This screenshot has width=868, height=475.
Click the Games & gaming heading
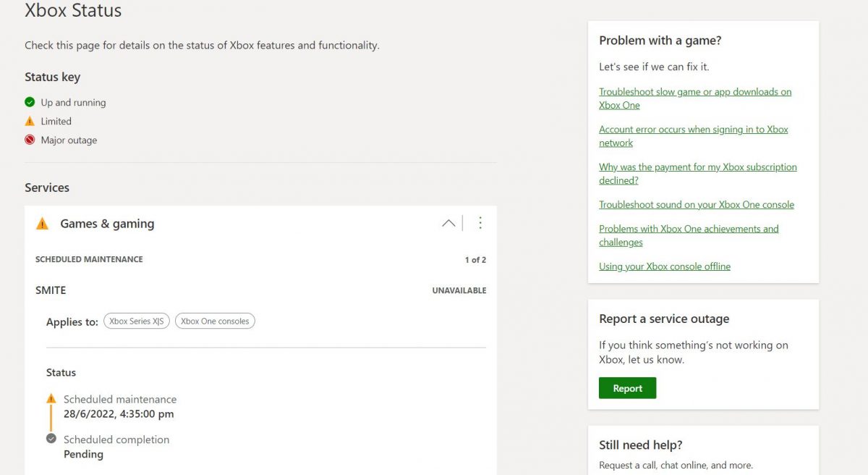coord(107,224)
